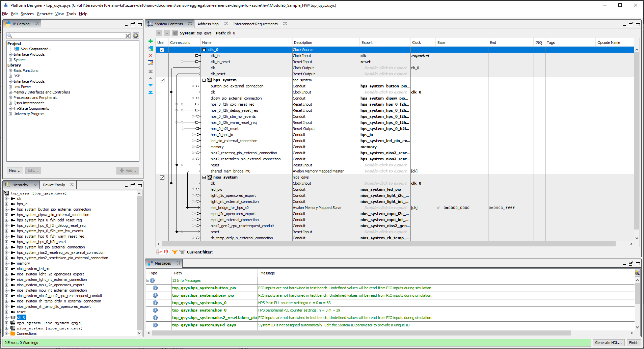Disable the Use checkbox for nios_system
Screen dimensions: 644x349
tap(162, 177)
